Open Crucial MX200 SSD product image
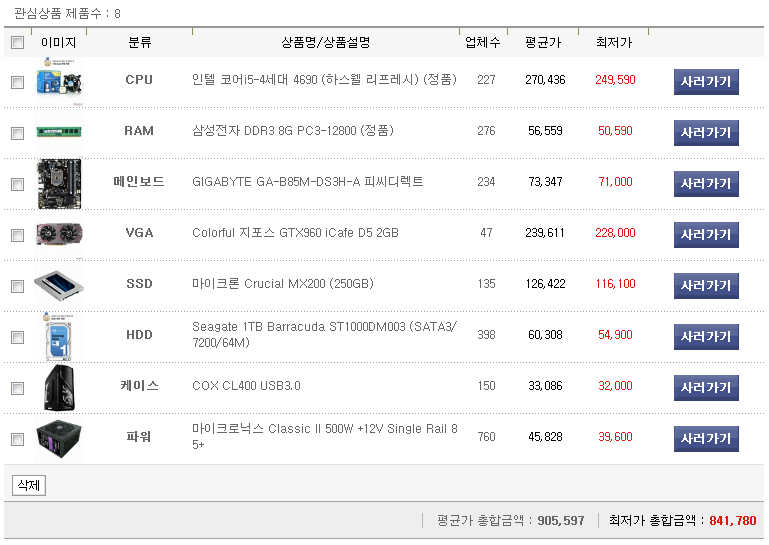769x545 pixels. pos(59,285)
